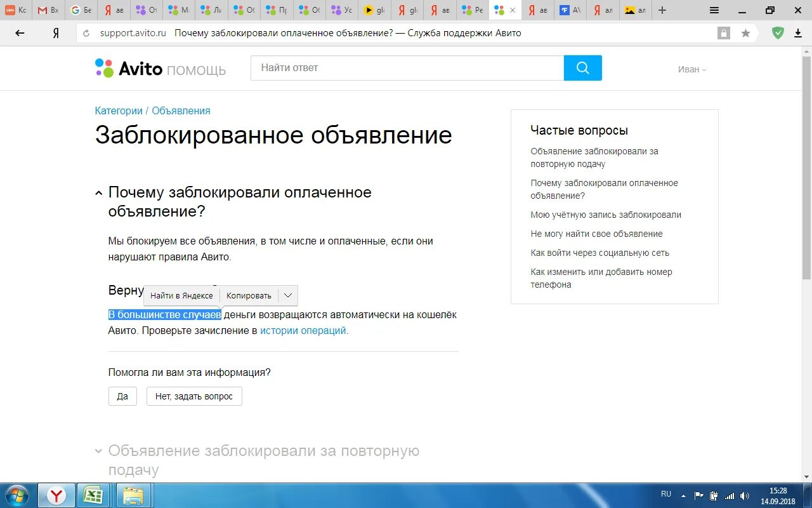
Task: Open Excel from the taskbar
Action: click(95, 495)
